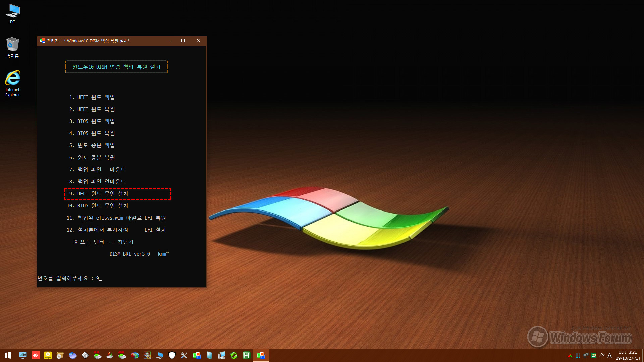The width and height of the screenshot is (644, 362).
Task: Launch the crossed wrench and screwdriver tool
Action: (184, 355)
